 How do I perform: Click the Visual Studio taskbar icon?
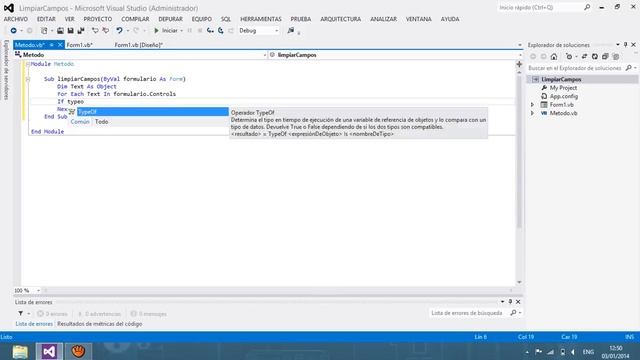49,351
